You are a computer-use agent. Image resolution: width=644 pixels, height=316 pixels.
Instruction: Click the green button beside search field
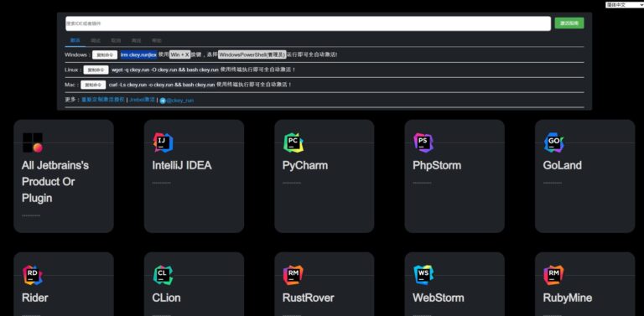click(569, 23)
